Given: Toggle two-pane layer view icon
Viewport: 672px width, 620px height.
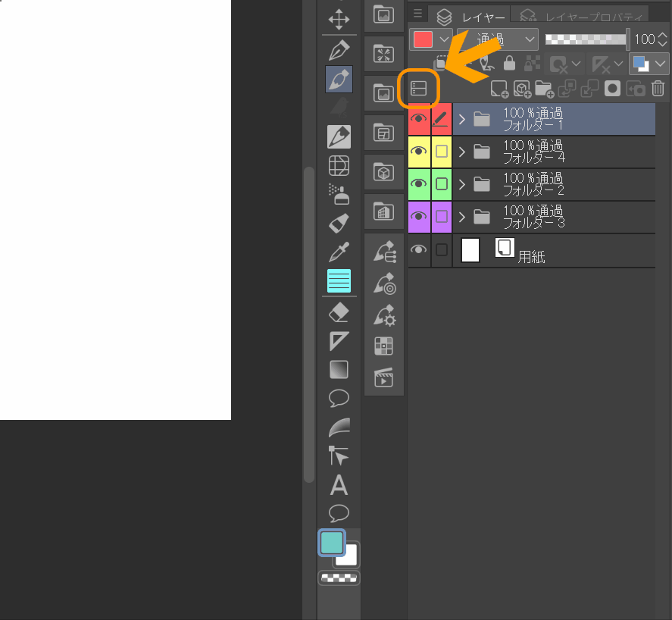Looking at the screenshot, I should (418, 89).
